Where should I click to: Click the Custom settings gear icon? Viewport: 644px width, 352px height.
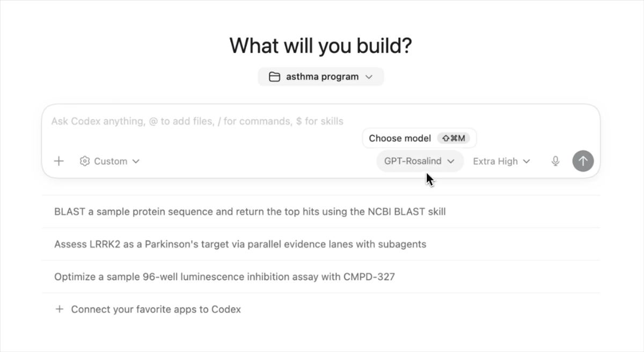85,161
